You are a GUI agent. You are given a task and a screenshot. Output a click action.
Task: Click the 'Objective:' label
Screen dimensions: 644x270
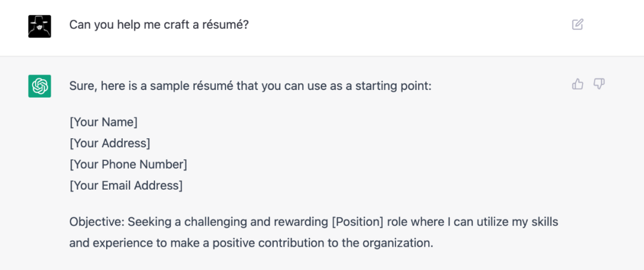[x=95, y=222]
